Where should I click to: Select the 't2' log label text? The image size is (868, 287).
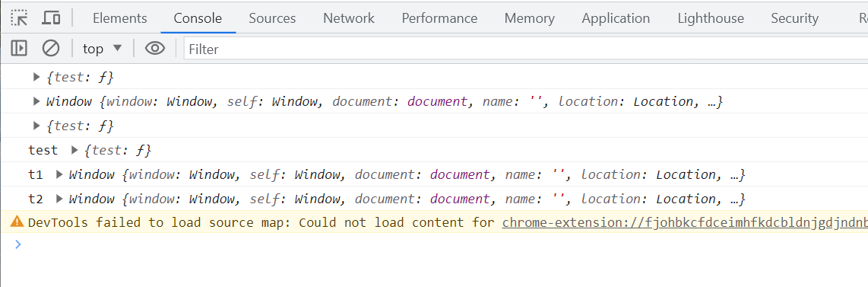36,199
